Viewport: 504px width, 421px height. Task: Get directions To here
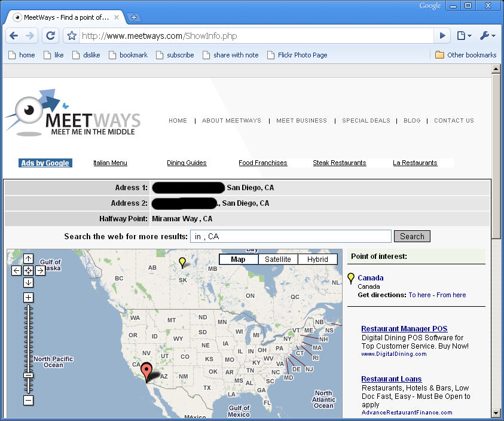click(420, 295)
